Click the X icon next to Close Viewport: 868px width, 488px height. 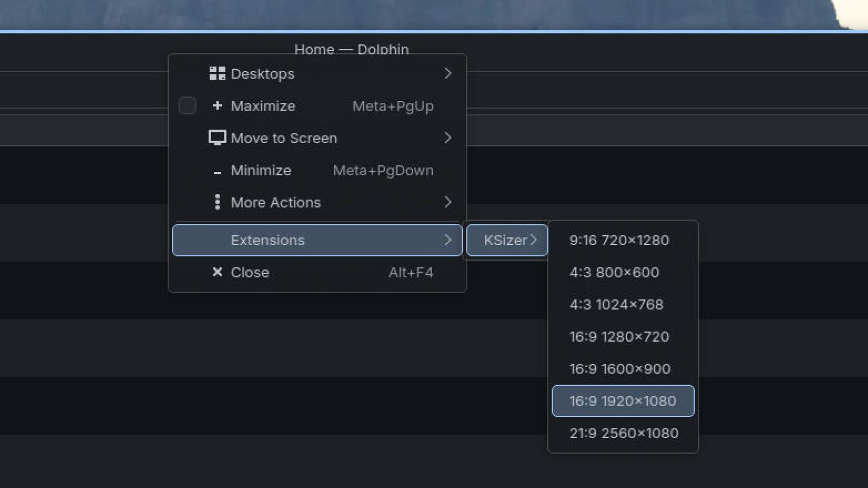click(x=217, y=272)
